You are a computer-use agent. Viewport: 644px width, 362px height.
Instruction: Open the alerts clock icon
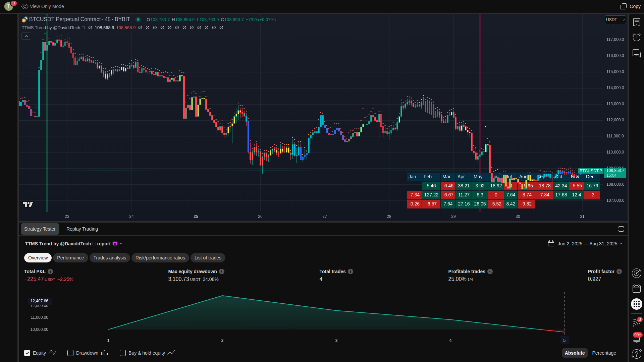636,37
